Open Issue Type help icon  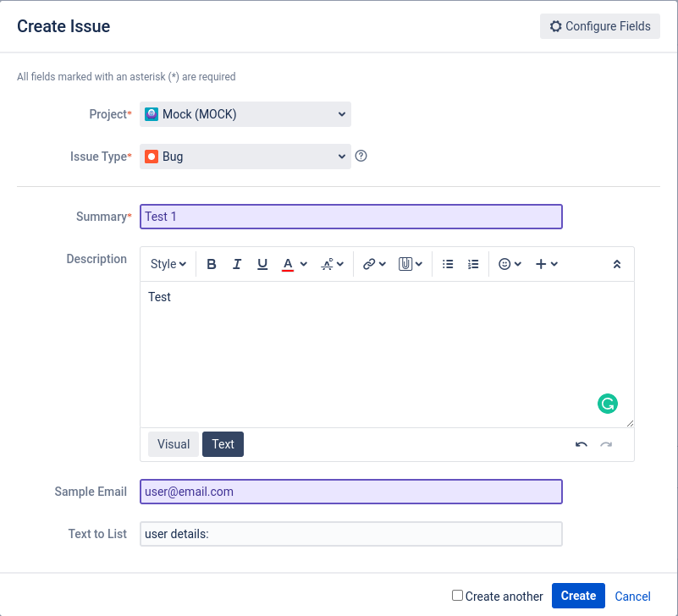click(x=361, y=156)
